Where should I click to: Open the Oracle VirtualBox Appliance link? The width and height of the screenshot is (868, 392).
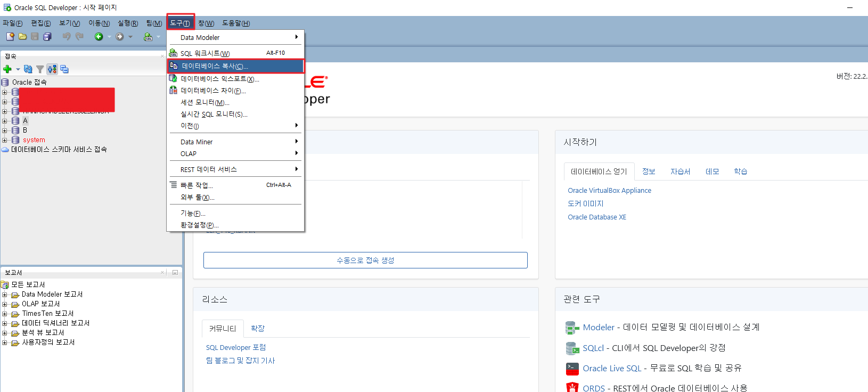point(609,191)
